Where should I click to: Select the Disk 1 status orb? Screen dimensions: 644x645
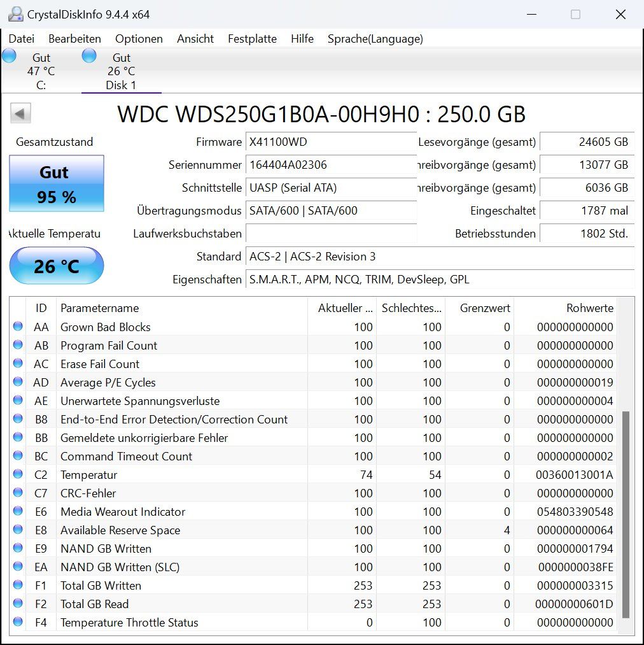[x=89, y=55]
